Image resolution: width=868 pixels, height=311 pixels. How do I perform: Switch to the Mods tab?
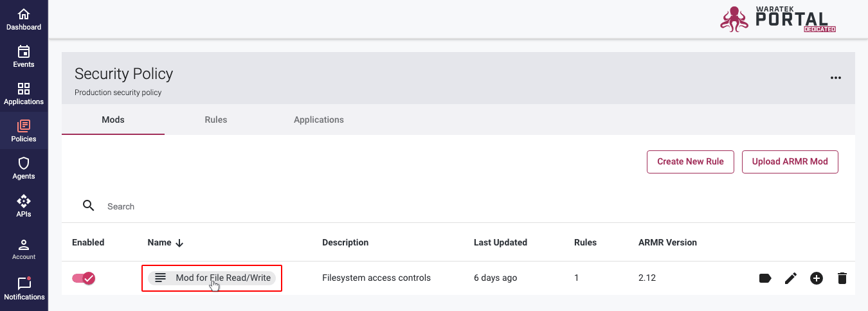click(x=113, y=120)
